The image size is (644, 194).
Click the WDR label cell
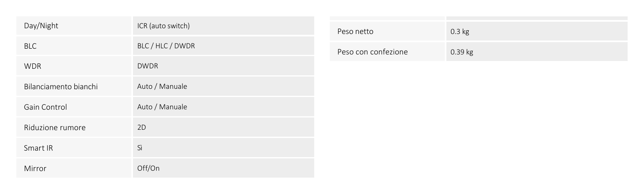(74, 66)
